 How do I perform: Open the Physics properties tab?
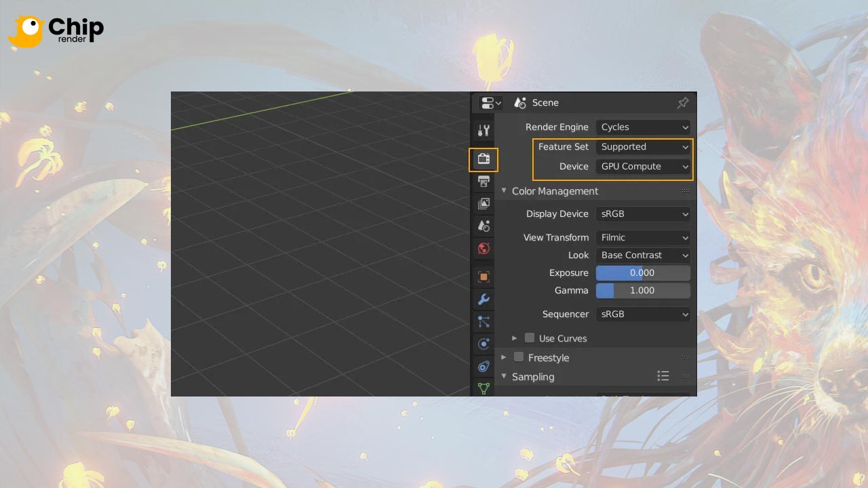tap(483, 344)
